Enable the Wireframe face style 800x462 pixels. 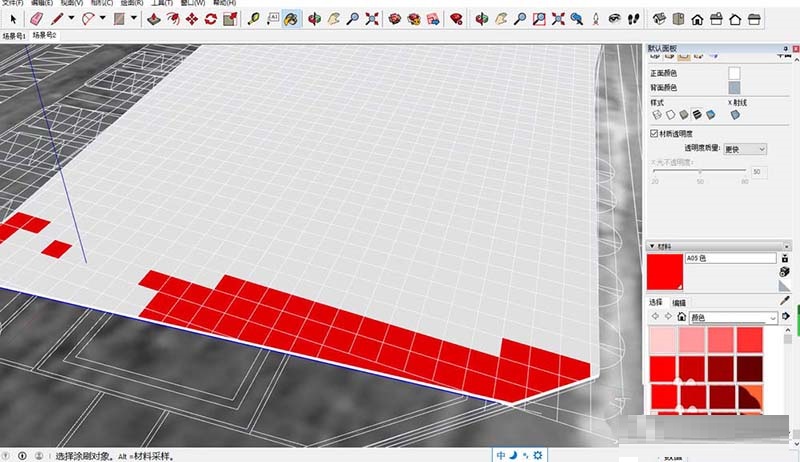tap(657, 115)
